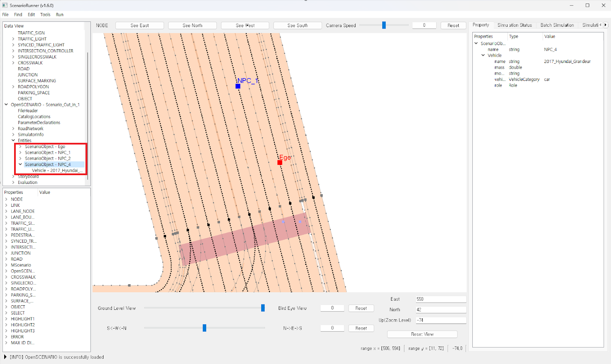This screenshot has width=611, height=364.
Task: Expand ScenarioObject - NPC_1 entry
Action: tap(20, 153)
